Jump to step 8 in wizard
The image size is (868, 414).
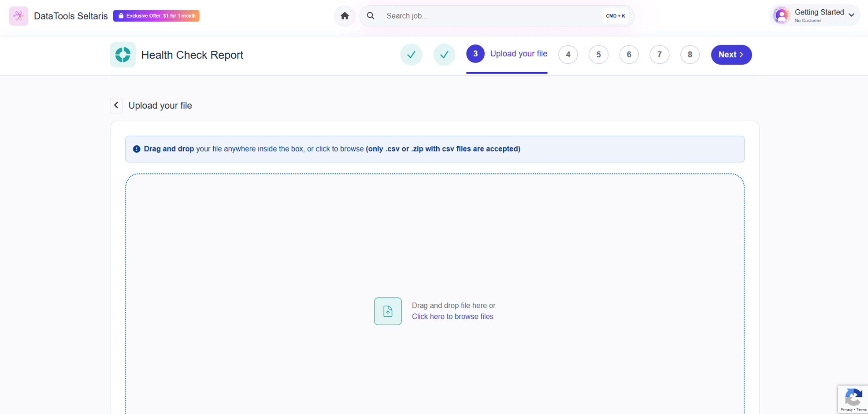click(x=690, y=55)
